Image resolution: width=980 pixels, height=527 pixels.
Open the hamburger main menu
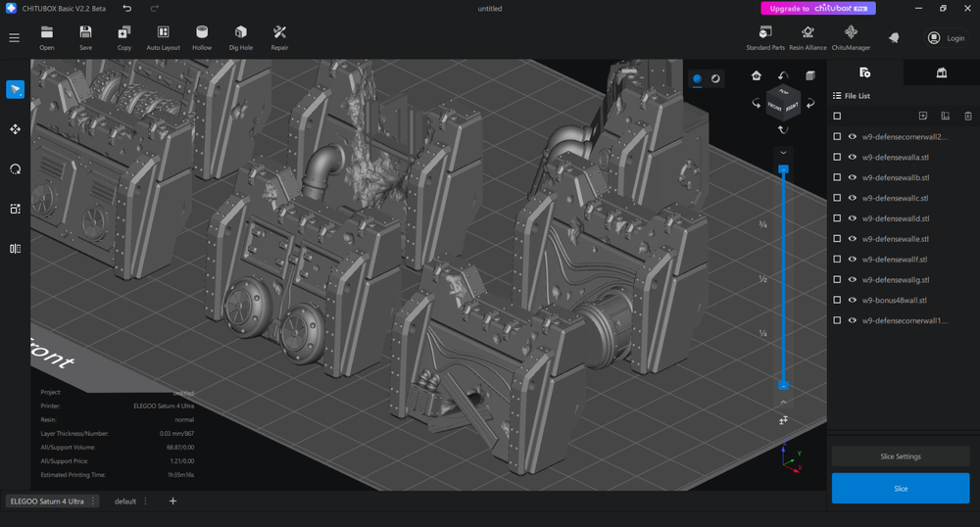coord(14,38)
